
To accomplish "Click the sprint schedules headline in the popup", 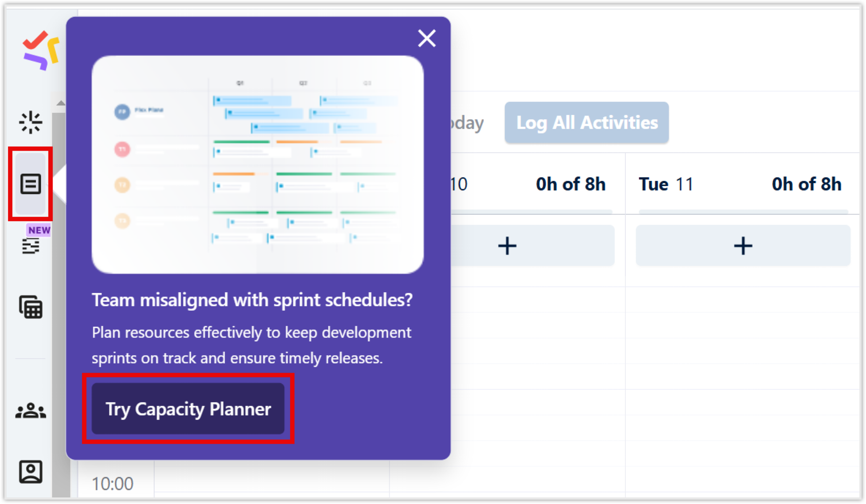I will [253, 300].
